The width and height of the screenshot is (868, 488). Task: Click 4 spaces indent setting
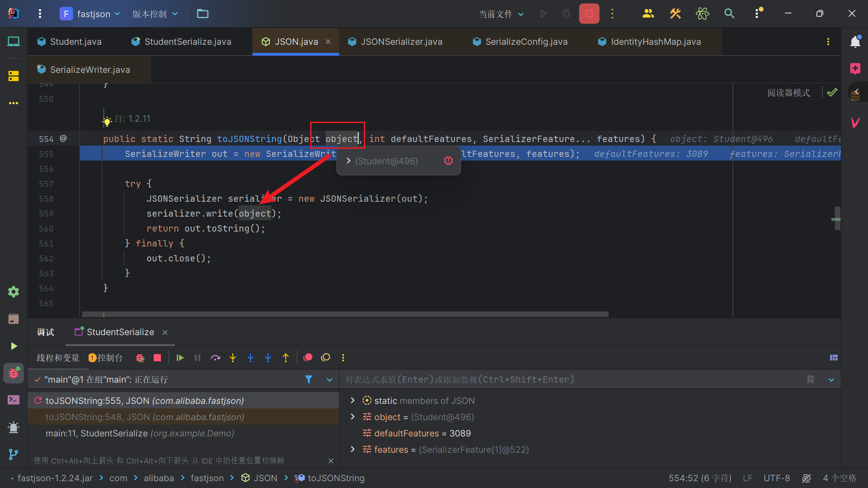[840, 478]
